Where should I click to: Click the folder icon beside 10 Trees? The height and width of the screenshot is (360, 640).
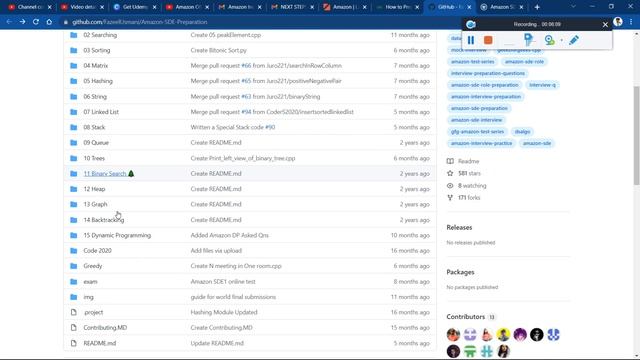(73, 158)
